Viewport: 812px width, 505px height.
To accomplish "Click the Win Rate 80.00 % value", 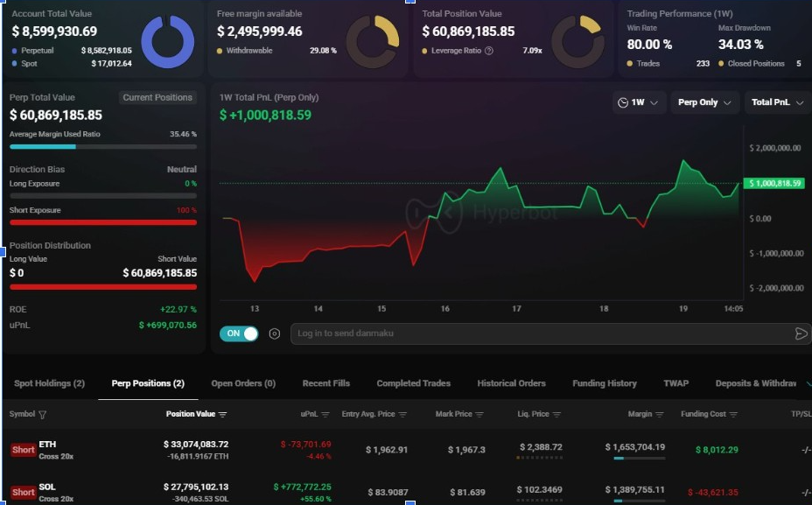I will (x=649, y=45).
